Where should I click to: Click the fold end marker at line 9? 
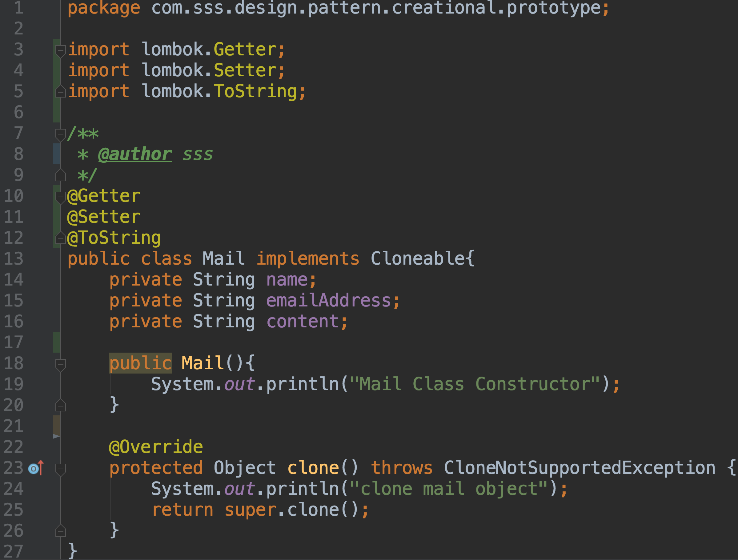pos(60,175)
